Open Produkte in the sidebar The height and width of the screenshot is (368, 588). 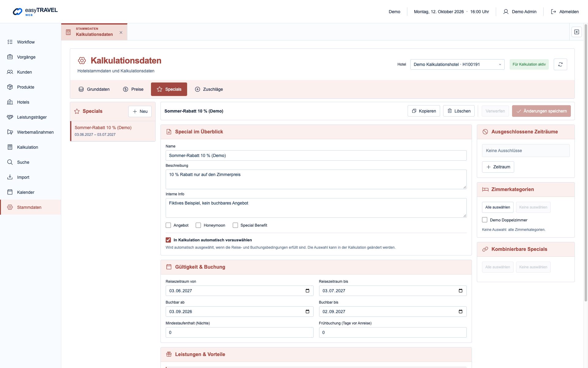[30, 87]
